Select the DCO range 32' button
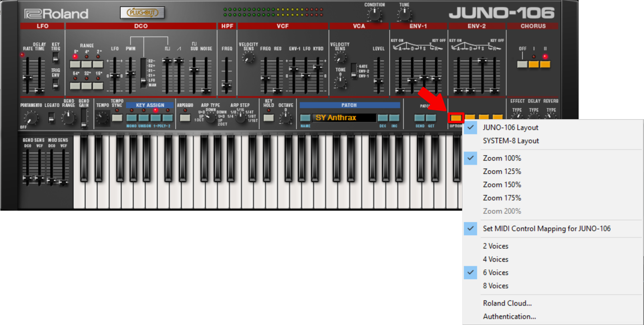Screen dimensions: 644x325 pos(87,85)
